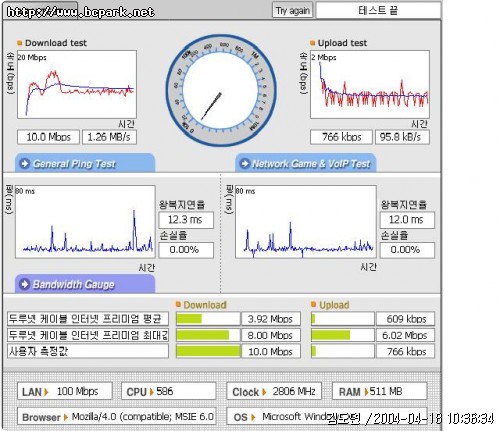Viewport: 500px width, 431px height.
Task: Select the Browser Mozilla/4.0 info box
Action: pyautogui.click(x=116, y=416)
